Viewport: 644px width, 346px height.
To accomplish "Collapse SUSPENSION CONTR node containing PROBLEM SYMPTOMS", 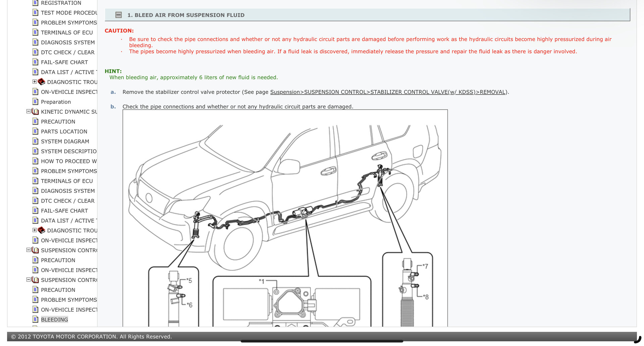I will coord(29,280).
